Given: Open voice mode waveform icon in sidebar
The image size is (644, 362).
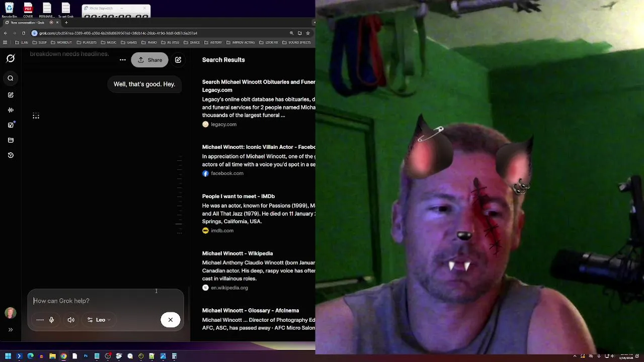Looking at the screenshot, I should tap(11, 110).
